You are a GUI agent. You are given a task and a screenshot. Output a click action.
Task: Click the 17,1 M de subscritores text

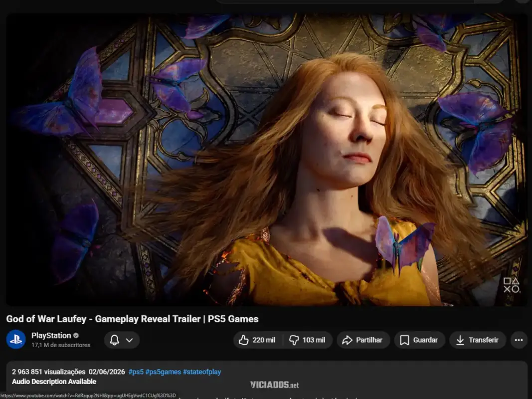pyautogui.click(x=61, y=345)
